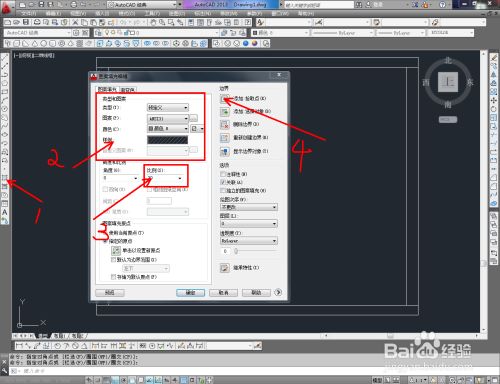Click the hatch pattern swatch preview
The image size is (500, 384).
click(x=168, y=140)
